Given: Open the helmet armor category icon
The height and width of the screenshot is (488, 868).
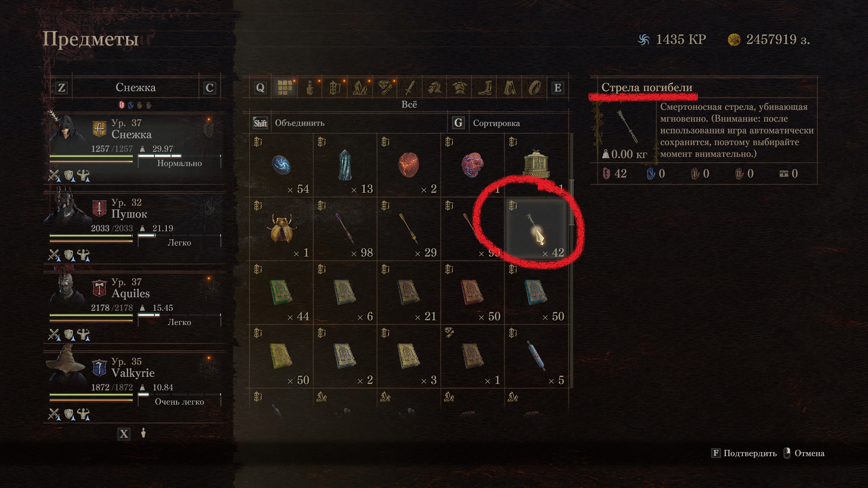Looking at the screenshot, I should click(435, 88).
